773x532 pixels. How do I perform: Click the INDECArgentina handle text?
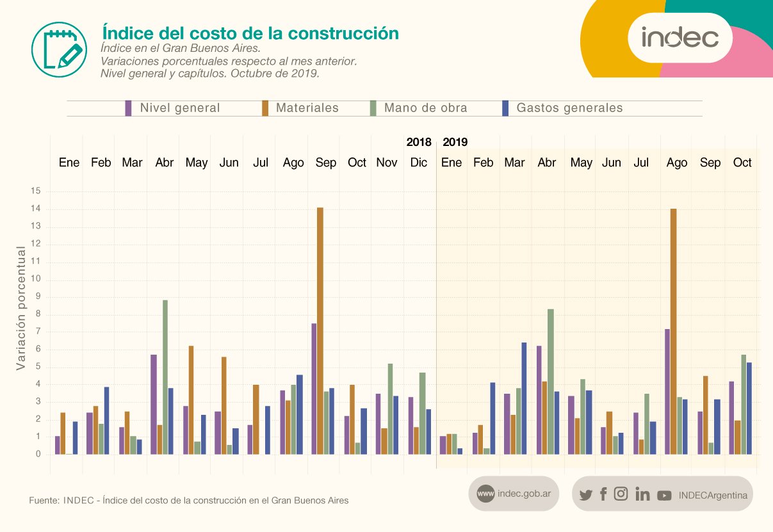tap(713, 495)
